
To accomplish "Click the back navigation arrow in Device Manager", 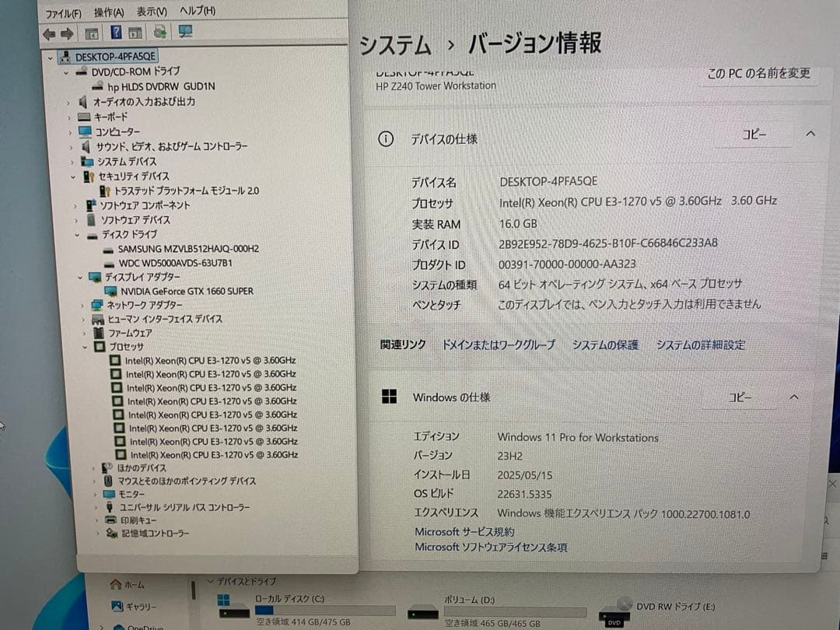I will click(x=48, y=32).
